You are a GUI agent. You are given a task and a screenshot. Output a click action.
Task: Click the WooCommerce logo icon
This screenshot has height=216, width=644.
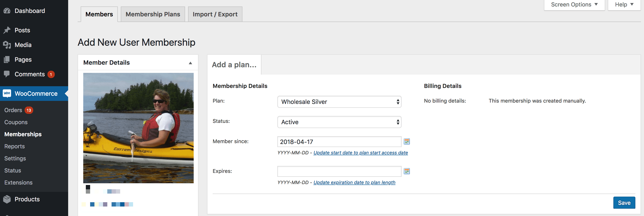pyautogui.click(x=7, y=94)
